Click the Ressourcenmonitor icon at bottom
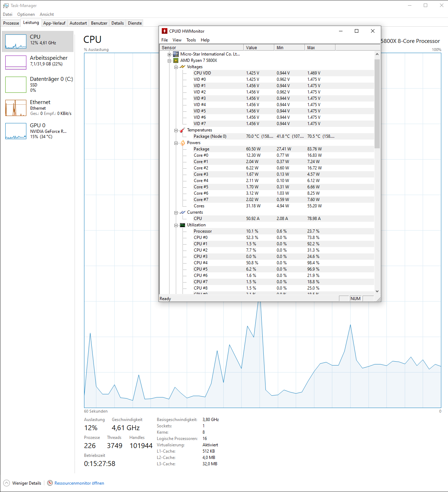This screenshot has width=448, height=492. point(50,483)
